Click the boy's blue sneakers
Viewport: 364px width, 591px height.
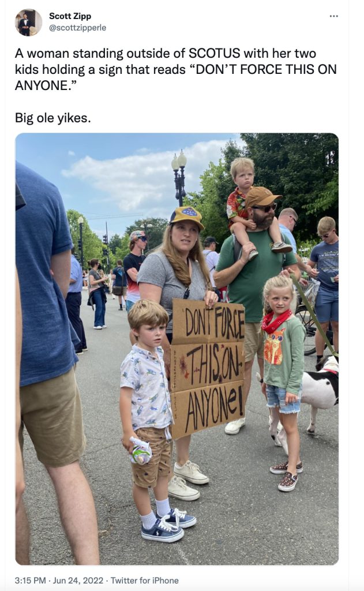pos(168,525)
